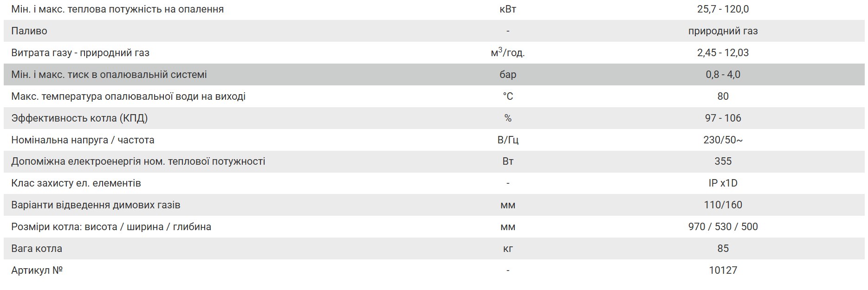
Task: Click the 'Номінальна напруга / частота' label
Action: pyautogui.click(x=83, y=140)
